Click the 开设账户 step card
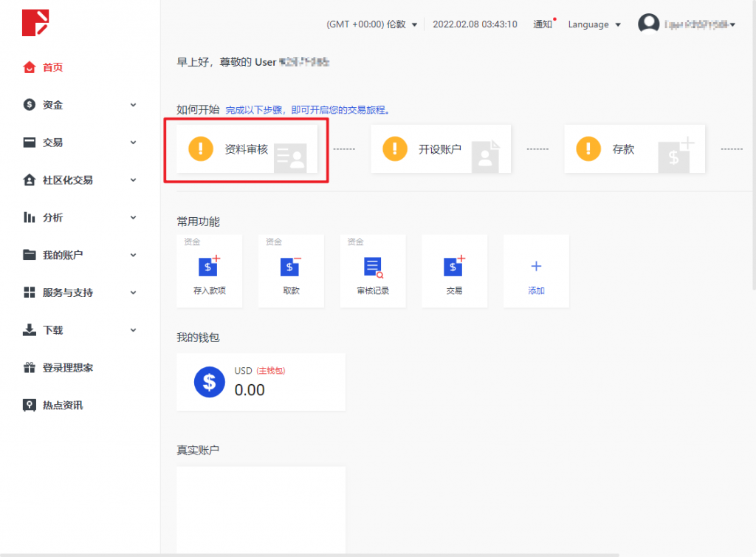The image size is (756, 557). point(440,149)
